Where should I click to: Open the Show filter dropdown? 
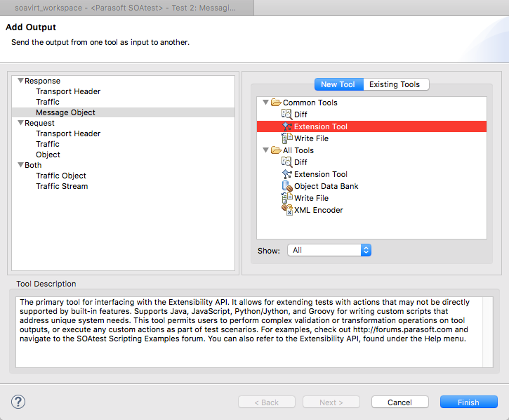(x=329, y=250)
